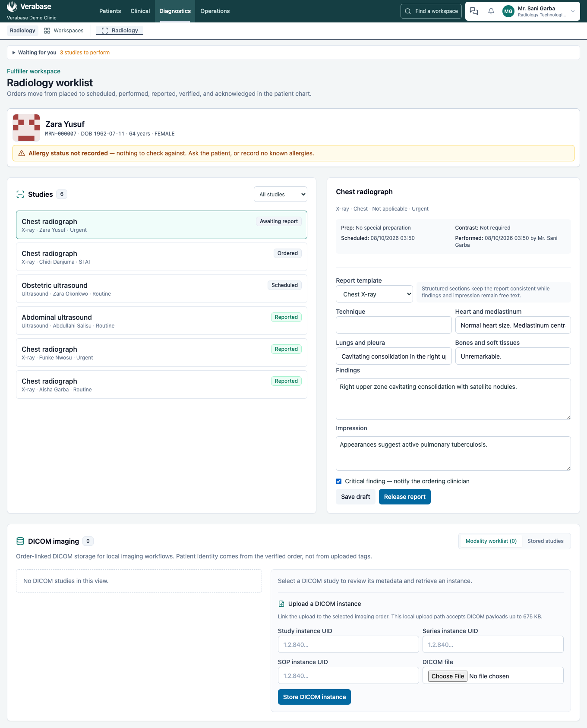Click the Workspaces link

coord(64,31)
